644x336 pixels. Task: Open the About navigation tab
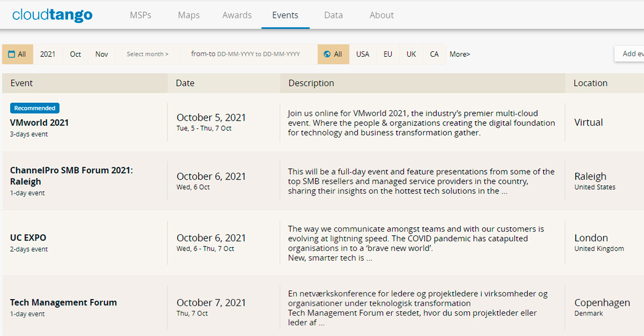coord(382,15)
